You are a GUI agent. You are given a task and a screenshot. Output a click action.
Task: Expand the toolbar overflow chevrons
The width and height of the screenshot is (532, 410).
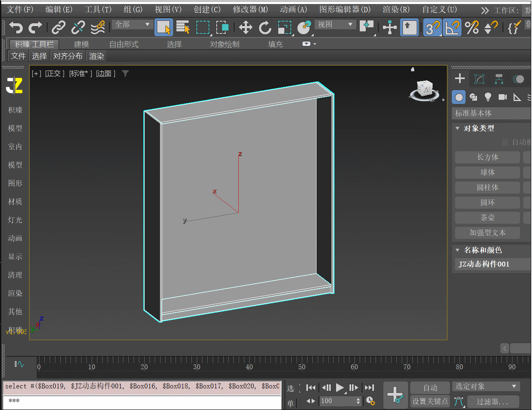[x=485, y=10]
